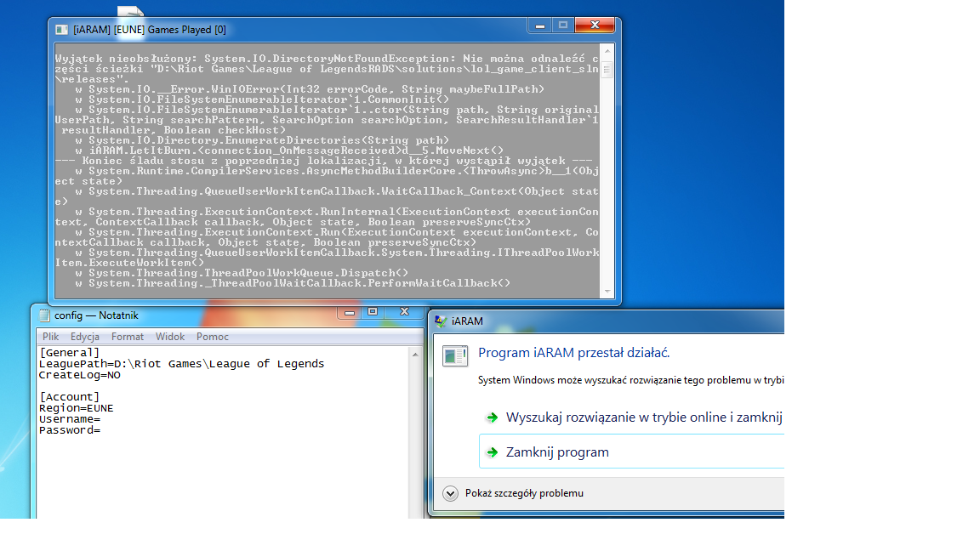The height and width of the screenshot is (551, 980).
Task: Click console scrollbar down arrow
Action: click(x=607, y=291)
